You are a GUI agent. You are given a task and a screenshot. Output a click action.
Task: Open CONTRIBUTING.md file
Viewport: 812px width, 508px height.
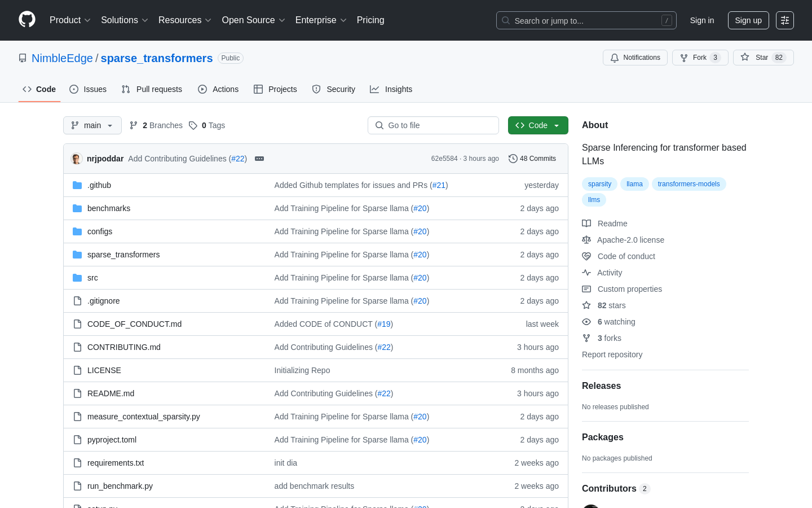pos(124,347)
